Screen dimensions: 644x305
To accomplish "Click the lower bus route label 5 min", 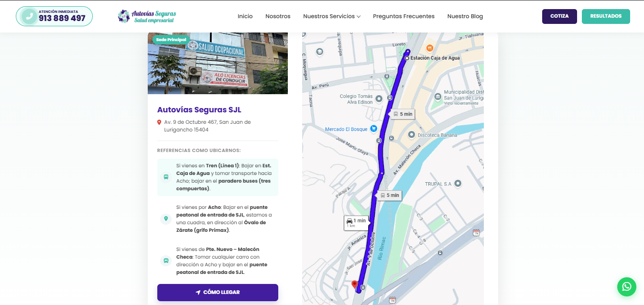I will (x=389, y=196).
